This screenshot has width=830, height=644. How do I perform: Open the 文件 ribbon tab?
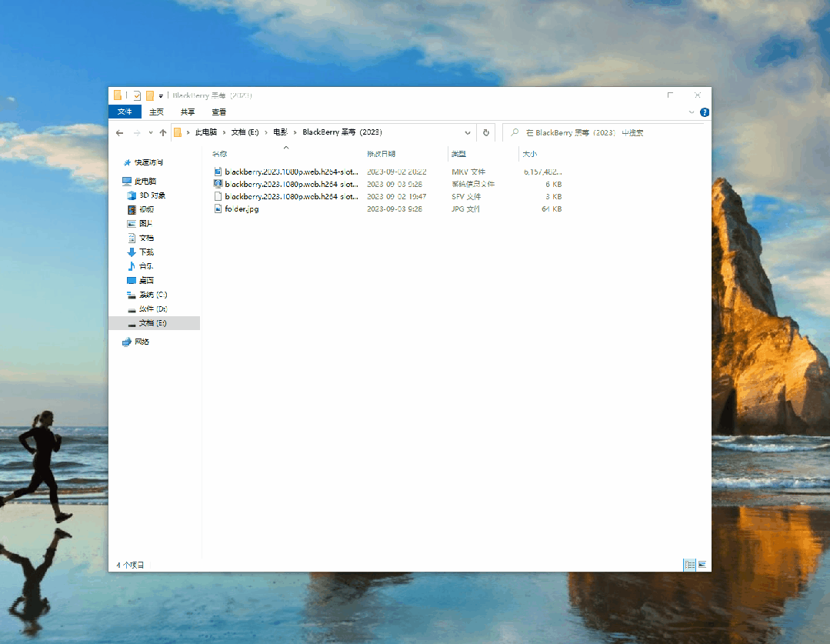point(125,112)
